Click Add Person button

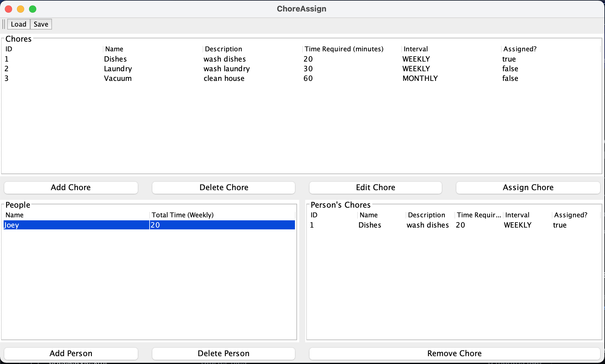click(x=70, y=353)
